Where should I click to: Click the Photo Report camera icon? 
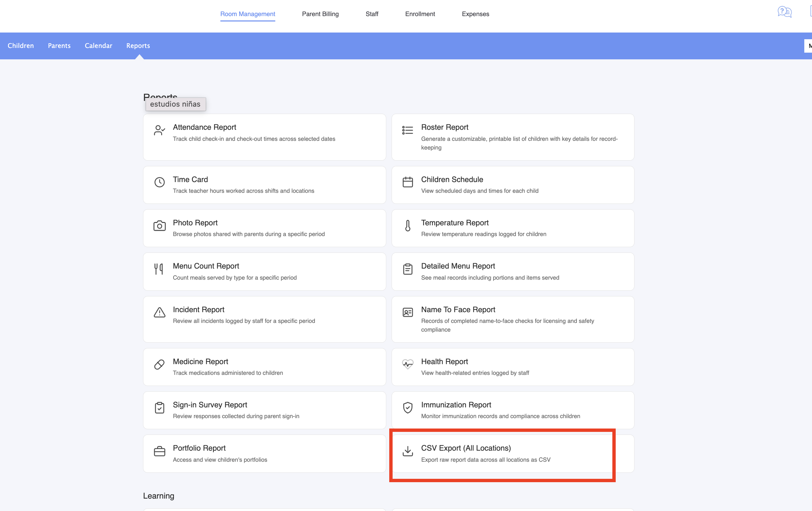tap(159, 225)
